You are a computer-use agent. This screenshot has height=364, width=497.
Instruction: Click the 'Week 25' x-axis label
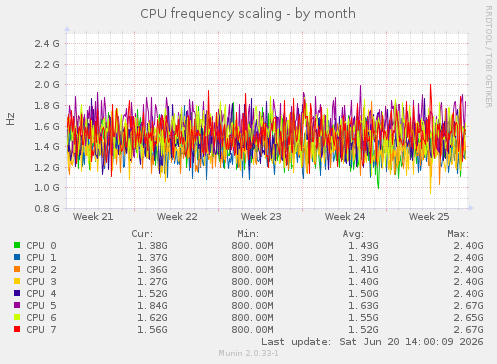(x=429, y=217)
